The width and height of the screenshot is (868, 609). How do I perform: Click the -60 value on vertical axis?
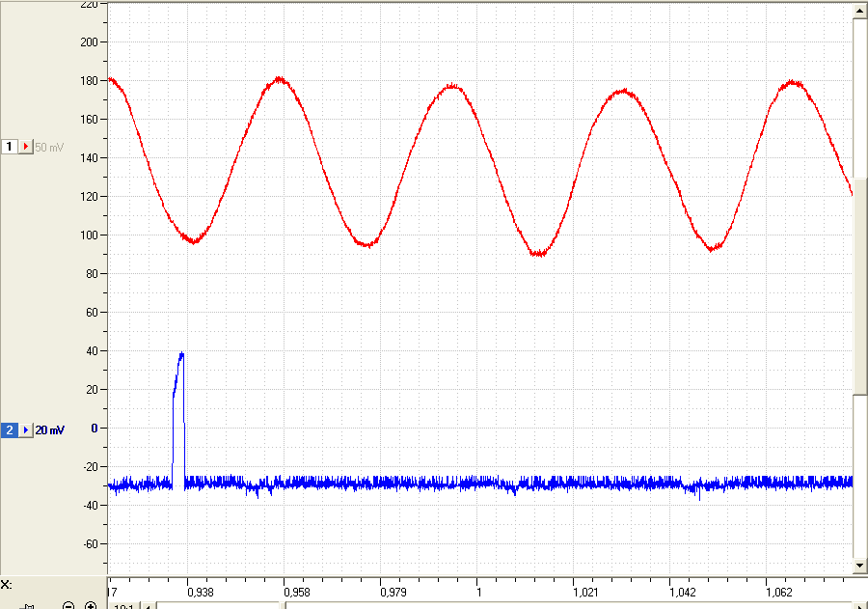(91, 544)
